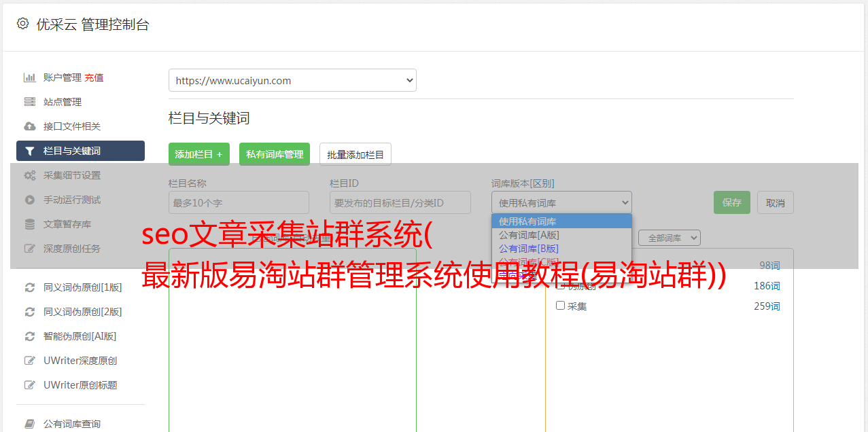Click the edit icon for 深度原创任务
The width and height of the screenshot is (868, 432).
30,249
